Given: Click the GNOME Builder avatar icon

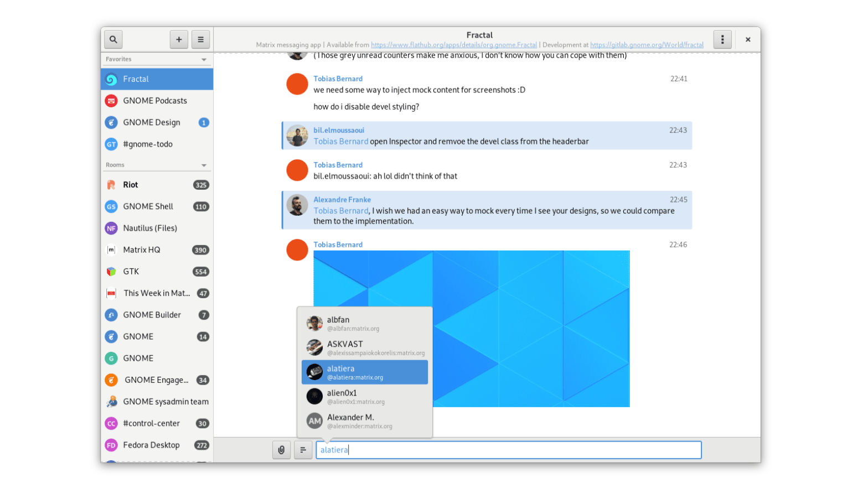Looking at the screenshot, I should click(111, 315).
